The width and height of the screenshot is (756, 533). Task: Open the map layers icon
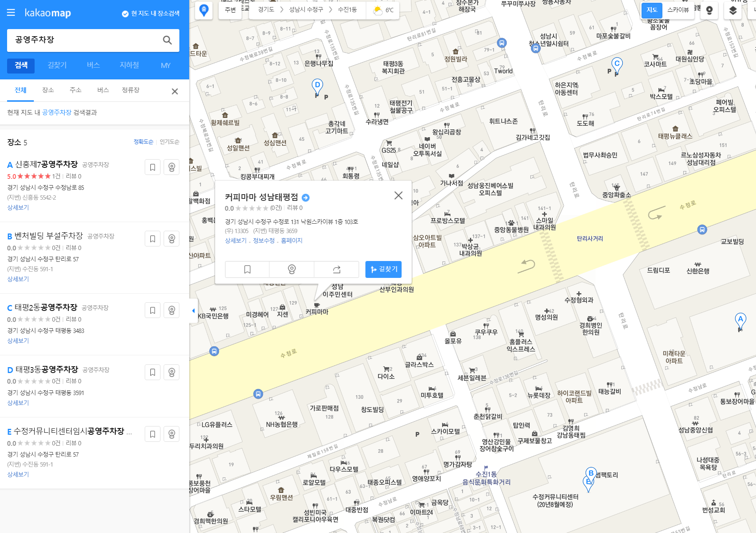click(x=732, y=10)
